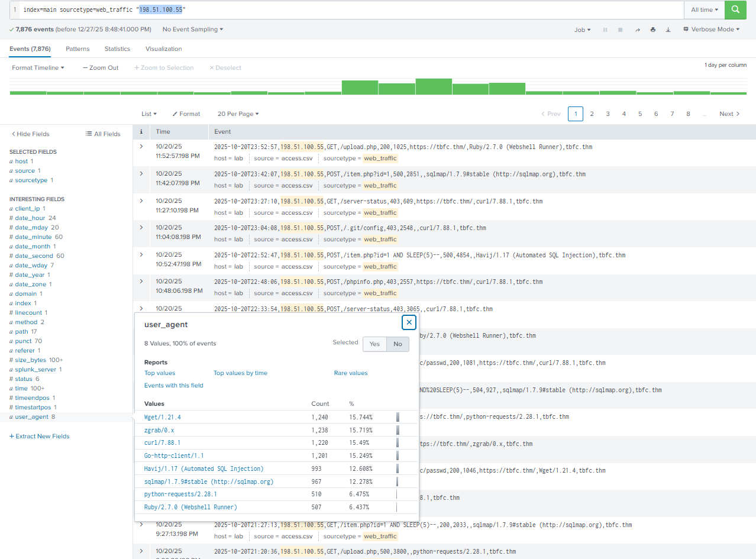Open the All Fields list
Image resolution: width=756 pixels, height=559 pixels.
(x=103, y=134)
